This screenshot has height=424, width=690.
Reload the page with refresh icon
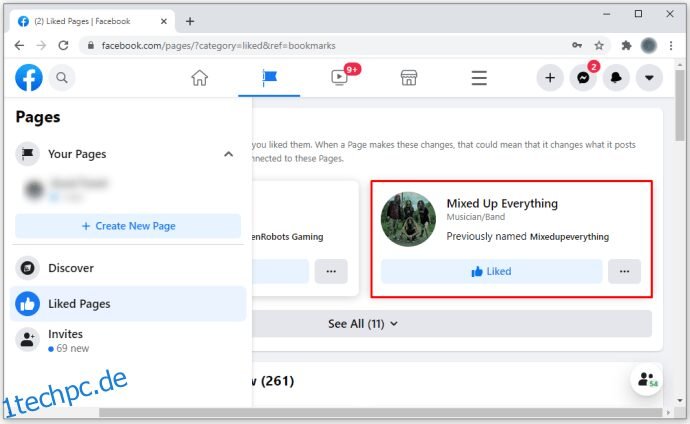pos(63,45)
